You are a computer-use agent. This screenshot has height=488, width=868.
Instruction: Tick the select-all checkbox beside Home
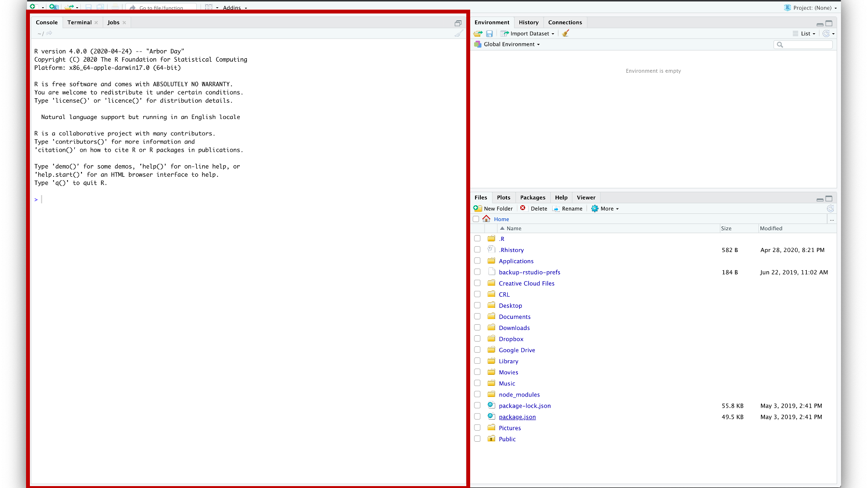click(x=476, y=219)
